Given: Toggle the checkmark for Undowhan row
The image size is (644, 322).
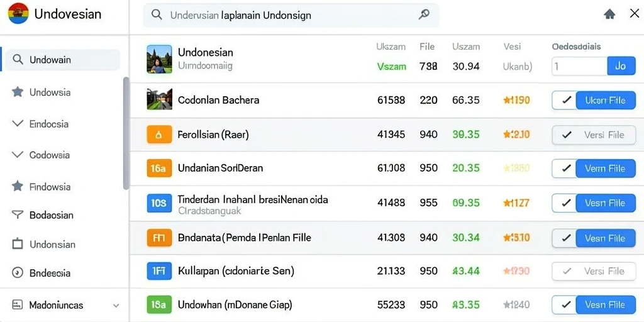Looking at the screenshot, I should 567,305.
